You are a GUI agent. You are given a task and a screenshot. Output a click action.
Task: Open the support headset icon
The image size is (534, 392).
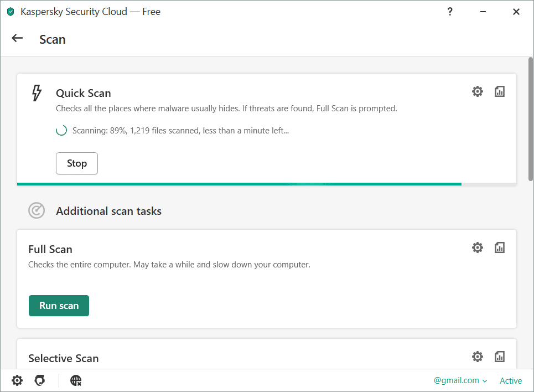pos(39,380)
